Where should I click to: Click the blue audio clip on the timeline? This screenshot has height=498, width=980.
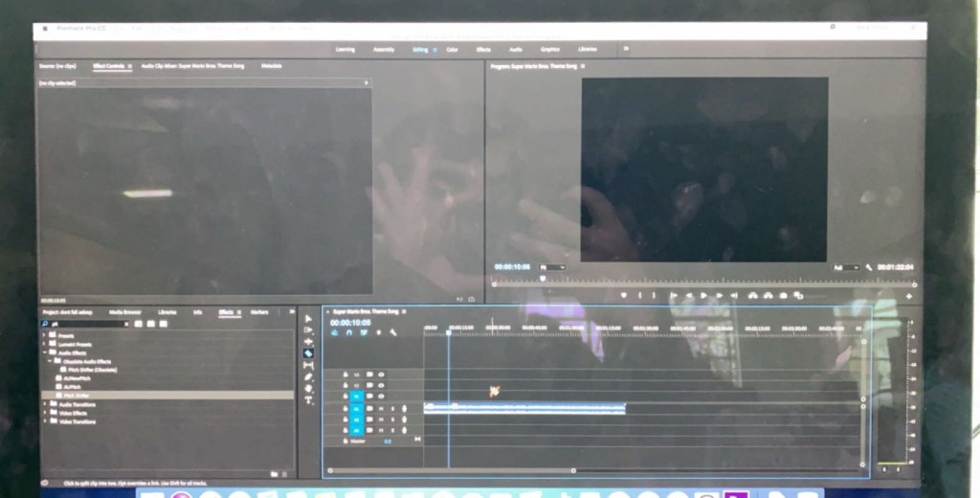click(x=524, y=408)
